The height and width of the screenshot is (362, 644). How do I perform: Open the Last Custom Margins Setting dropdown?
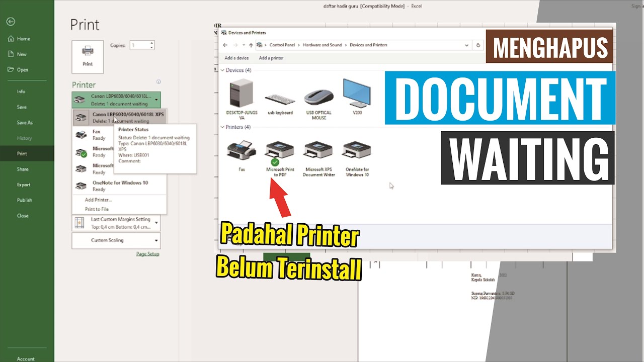[116, 223]
